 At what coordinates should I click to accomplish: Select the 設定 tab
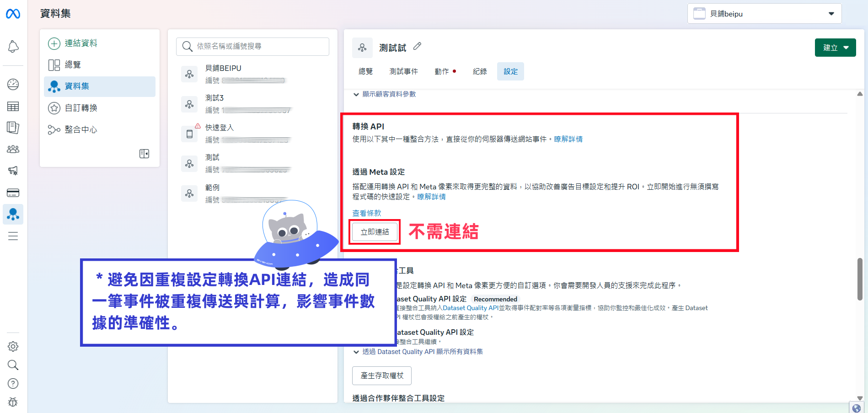(510, 71)
